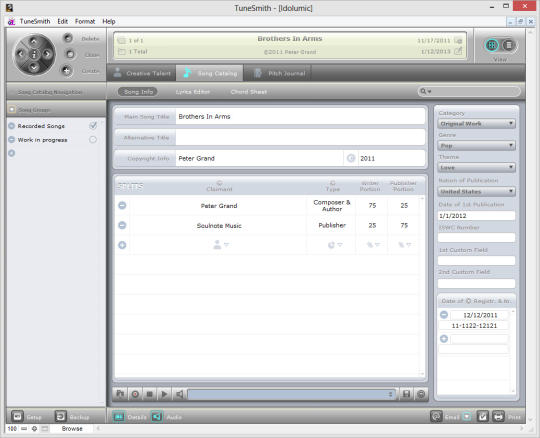Click Date of 1st Publication field
This screenshot has width=540, height=438.
477,216
